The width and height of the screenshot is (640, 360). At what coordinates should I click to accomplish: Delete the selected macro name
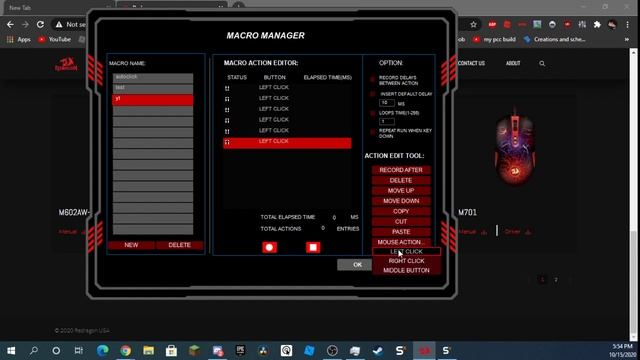(x=179, y=245)
